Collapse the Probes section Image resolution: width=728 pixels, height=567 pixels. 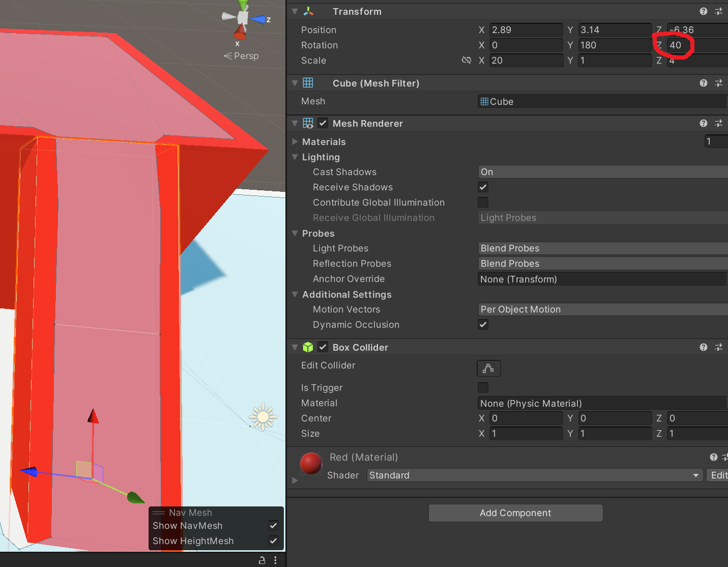click(x=295, y=233)
